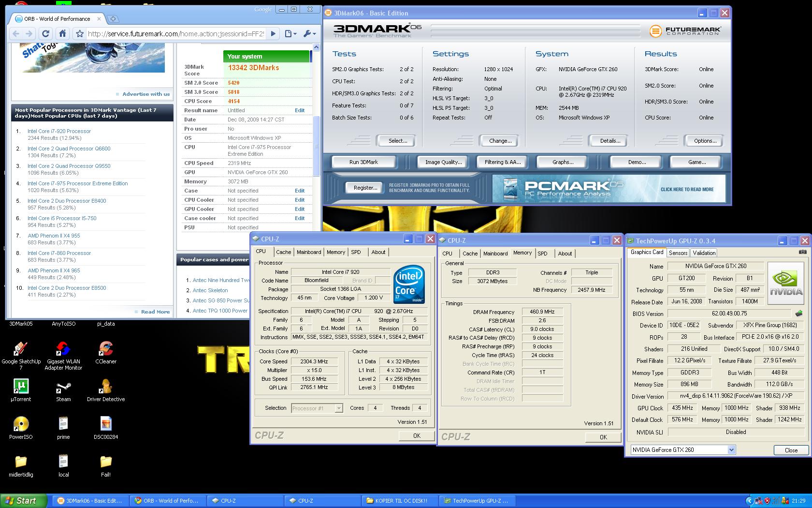Screen dimensions: 812x508
Task: Open Gigaset WLAN Adapter Monitor icon
Action: click(63, 355)
